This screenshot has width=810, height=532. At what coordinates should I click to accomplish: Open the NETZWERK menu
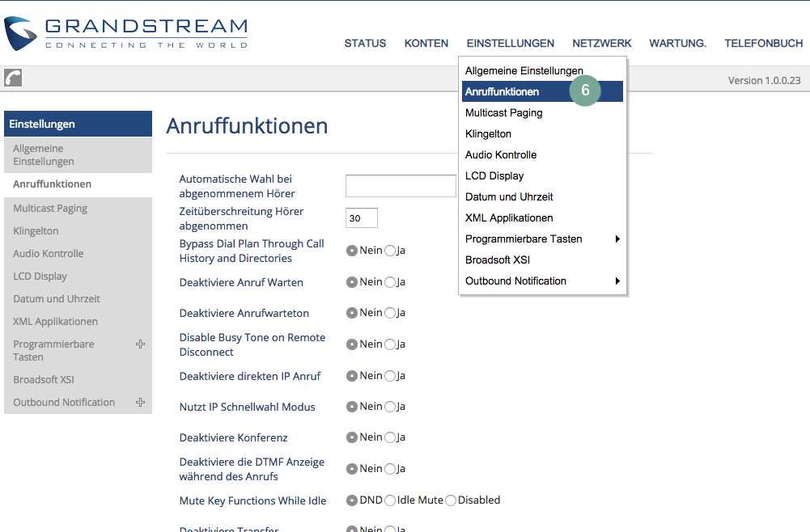[x=602, y=44]
